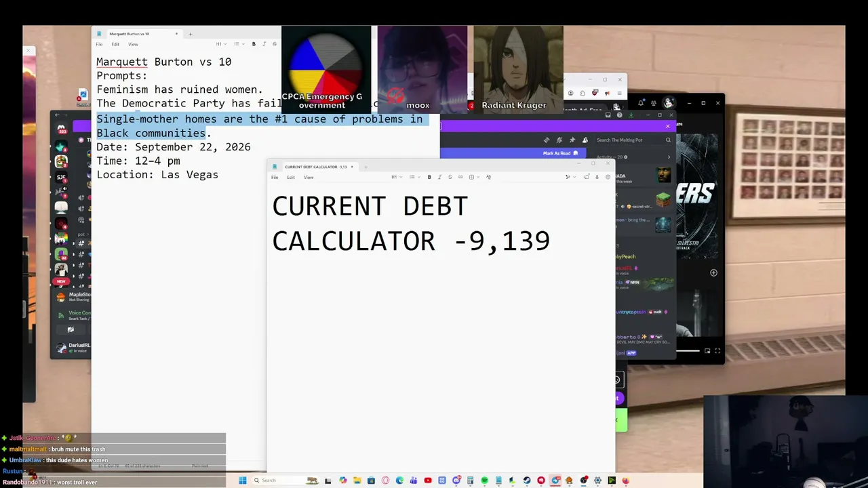
Task: Open Discord pinned messages
Action: click(572, 140)
